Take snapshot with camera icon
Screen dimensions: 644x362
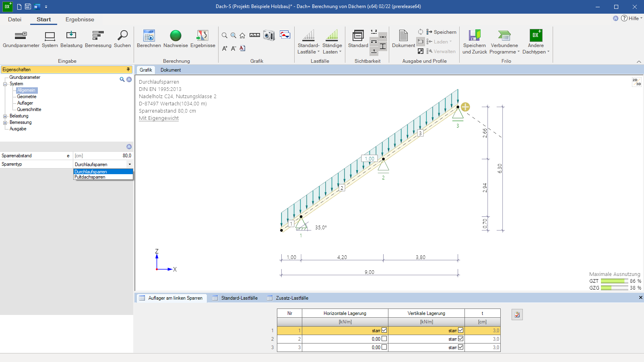tap(269, 35)
